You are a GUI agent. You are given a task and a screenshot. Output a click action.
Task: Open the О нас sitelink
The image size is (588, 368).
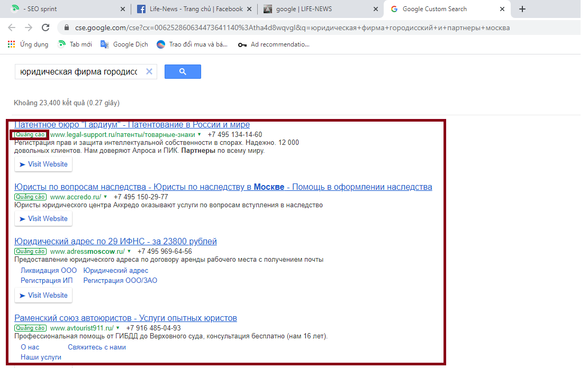30,347
